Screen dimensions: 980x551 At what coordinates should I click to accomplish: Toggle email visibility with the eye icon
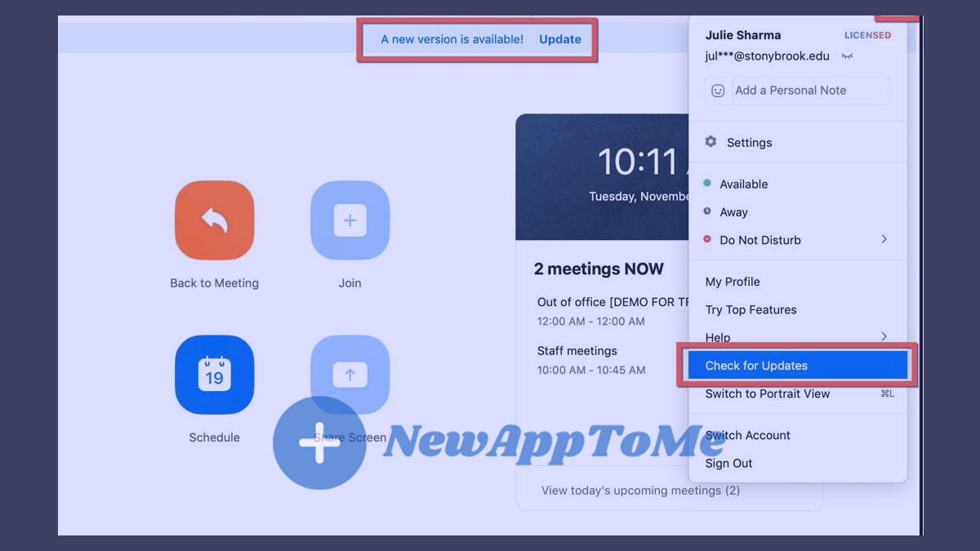847,56
